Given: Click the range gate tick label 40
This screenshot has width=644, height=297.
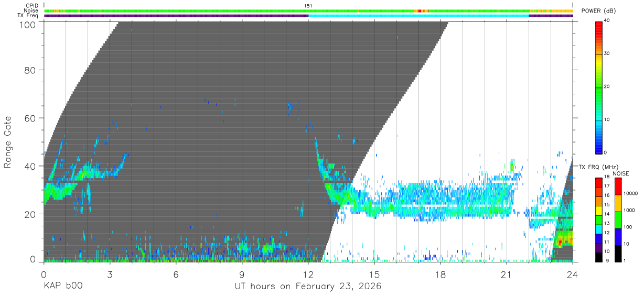Looking at the screenshot, I should pos(29,166).
